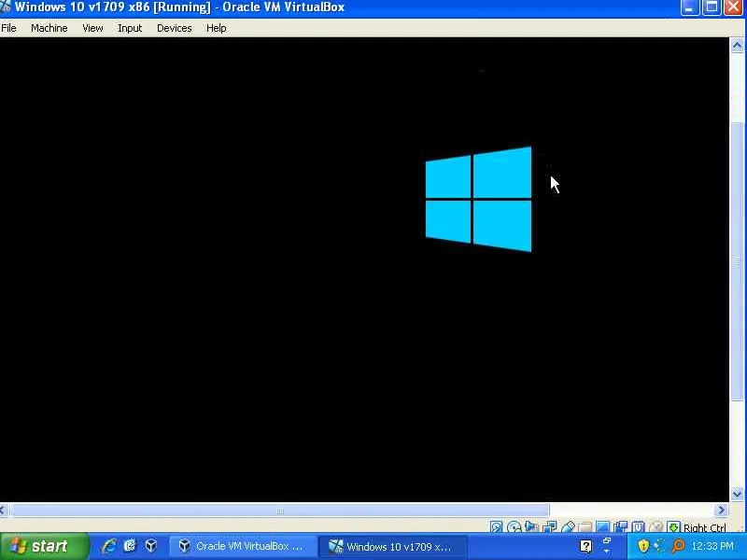747x560 pixels.
Task: Open the Devices menu
Action: click(x=175, y=28)
